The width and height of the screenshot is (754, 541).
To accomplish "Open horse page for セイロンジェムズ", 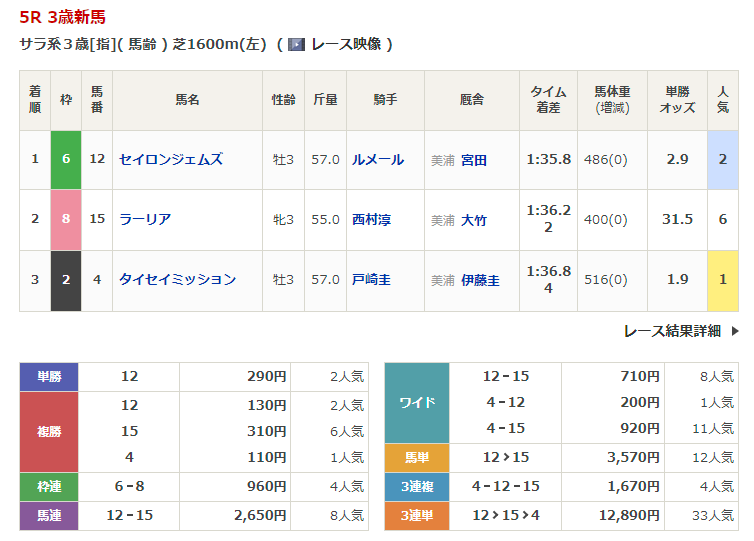I will click(x=170, y=159).
